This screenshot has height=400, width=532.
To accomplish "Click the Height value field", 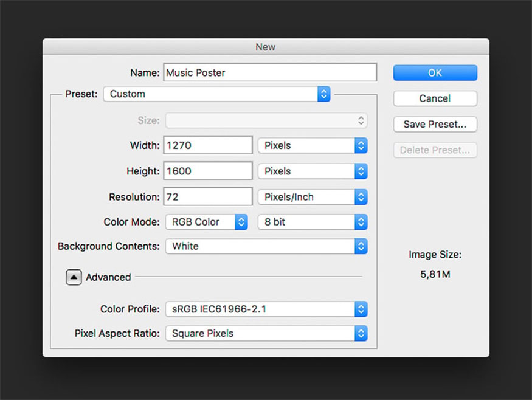I will click(x=208, y=171).
